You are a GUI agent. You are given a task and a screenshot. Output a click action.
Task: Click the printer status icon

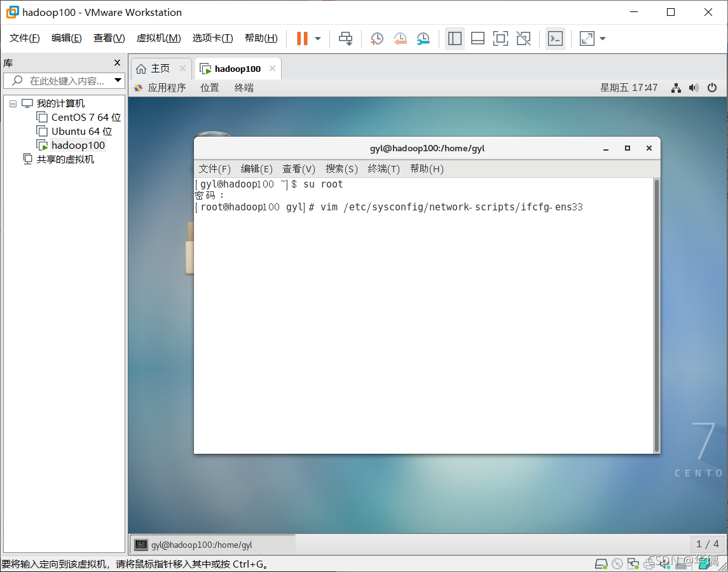(x=649, y=564)
